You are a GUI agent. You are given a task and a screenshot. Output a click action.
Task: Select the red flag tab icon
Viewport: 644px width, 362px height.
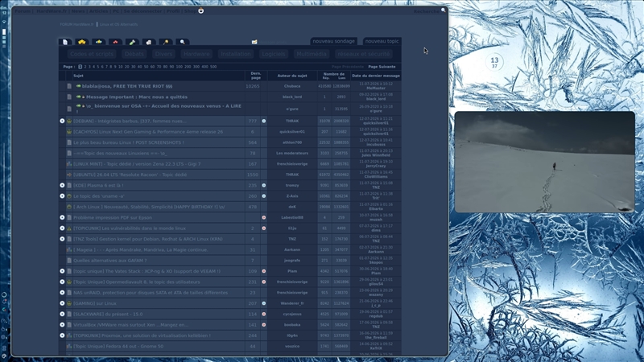115,42
